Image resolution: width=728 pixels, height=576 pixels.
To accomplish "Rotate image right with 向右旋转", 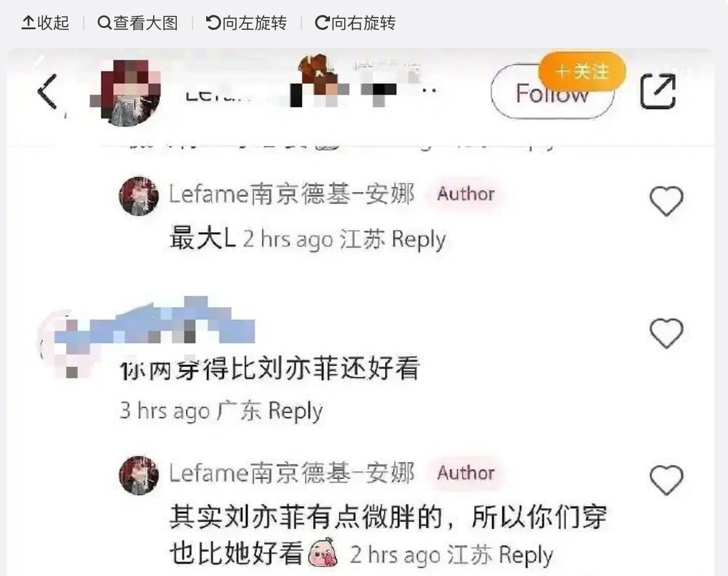I will click(x=355, y=22).
